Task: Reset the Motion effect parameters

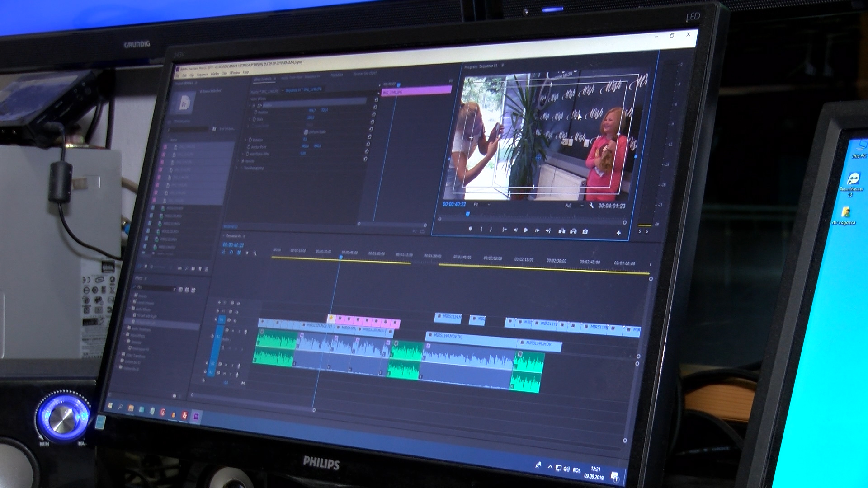Action: 376,100
